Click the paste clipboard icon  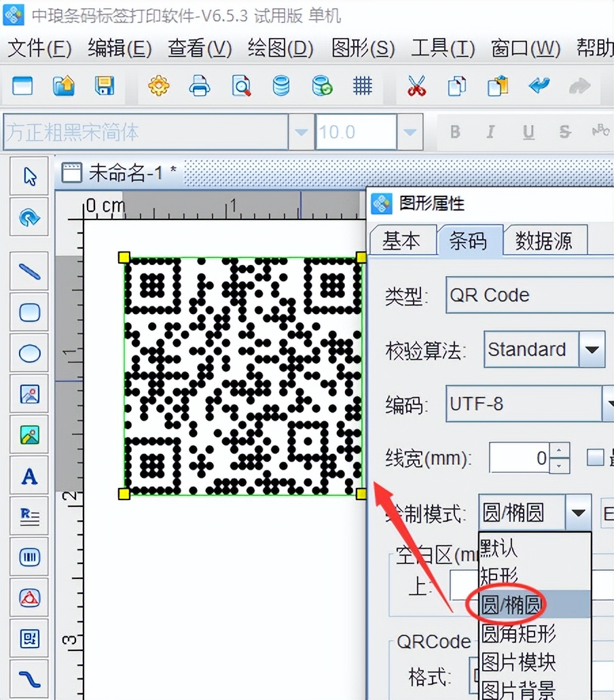[498, 86]
